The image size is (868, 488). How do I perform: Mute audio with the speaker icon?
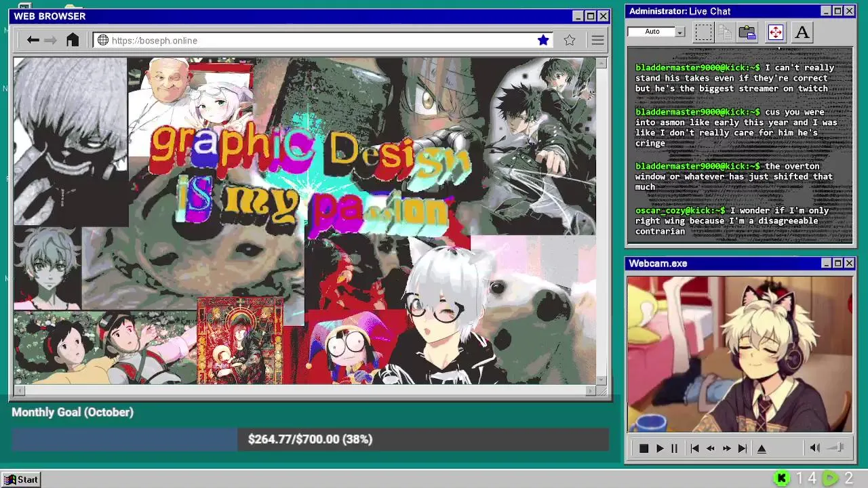tap(815, 447)
